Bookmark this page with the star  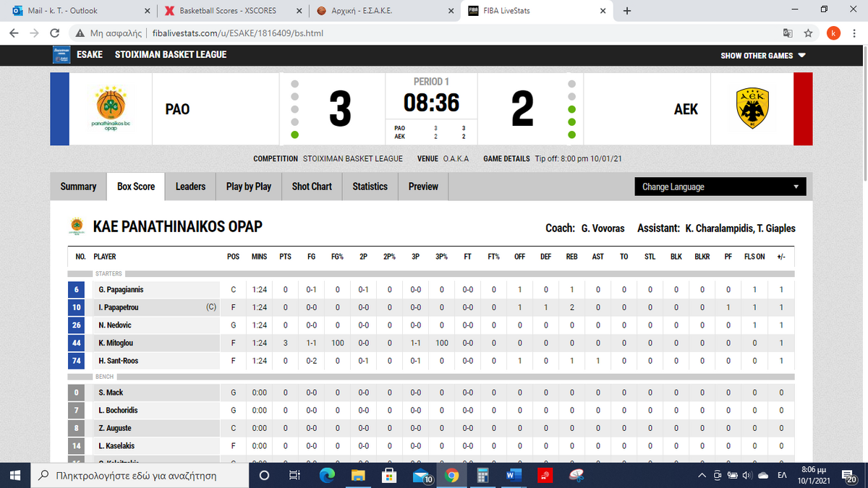coord(808,33)
